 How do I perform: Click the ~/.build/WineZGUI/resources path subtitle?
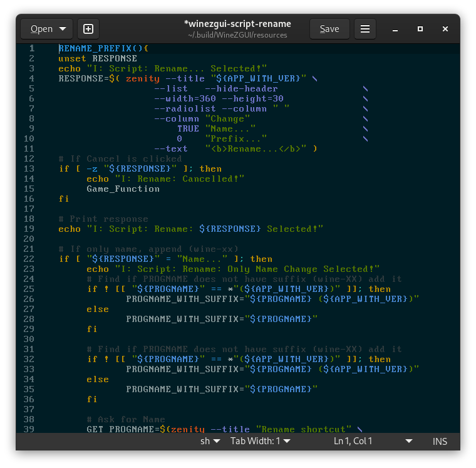237,35
